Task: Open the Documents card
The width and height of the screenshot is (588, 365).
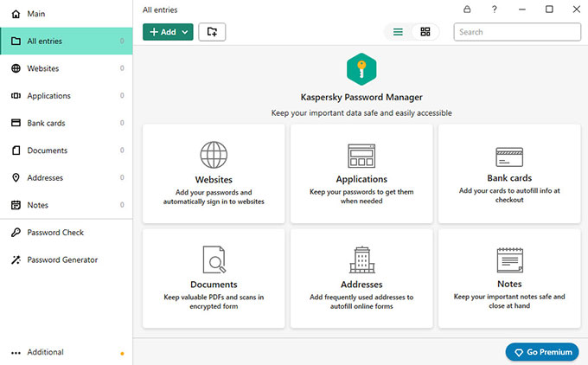Action: tap(214, 279)
